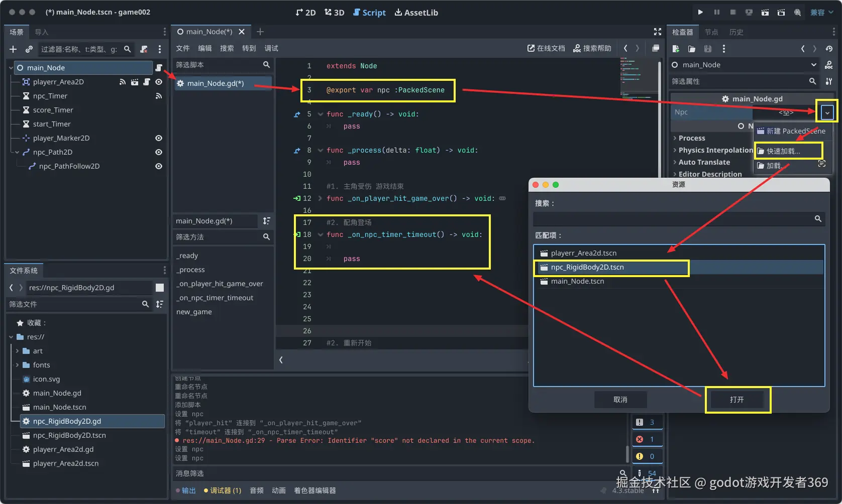Open the Script workspace
This screenshot has height=504, width=842.
coord(369,13)
